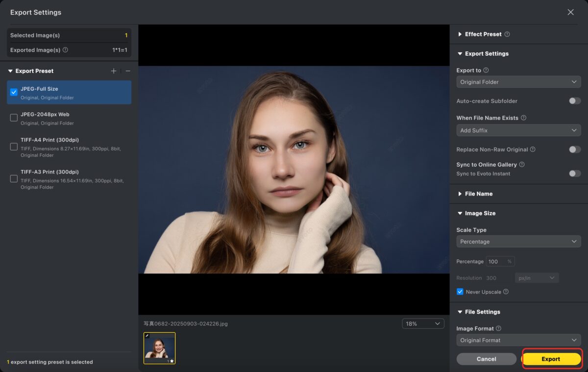Uncheck the Never Upscale checkbox
This screenshot has height=372, width=588.
(x=460, y=292)
